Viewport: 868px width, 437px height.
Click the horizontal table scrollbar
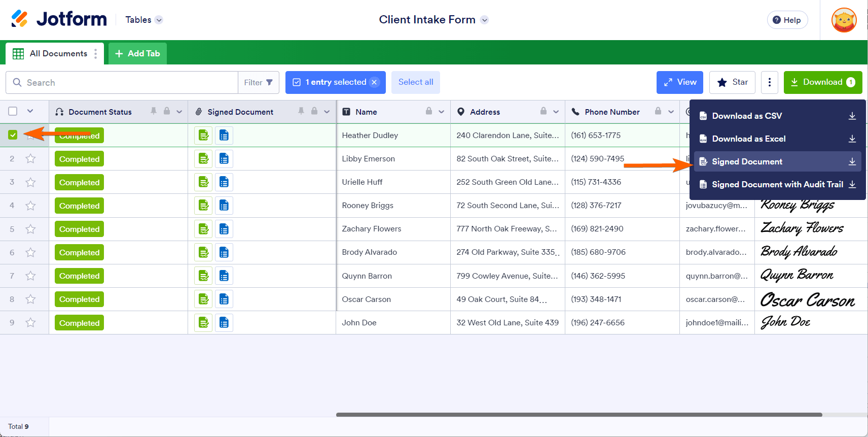[x=578, y=415]
